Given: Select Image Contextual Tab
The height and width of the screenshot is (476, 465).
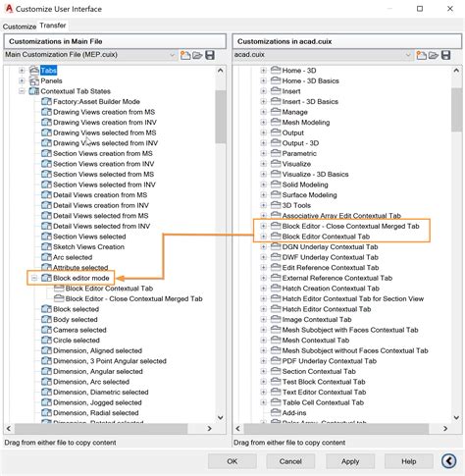Looking at the screenshot, I should click(x=317, y=319).
